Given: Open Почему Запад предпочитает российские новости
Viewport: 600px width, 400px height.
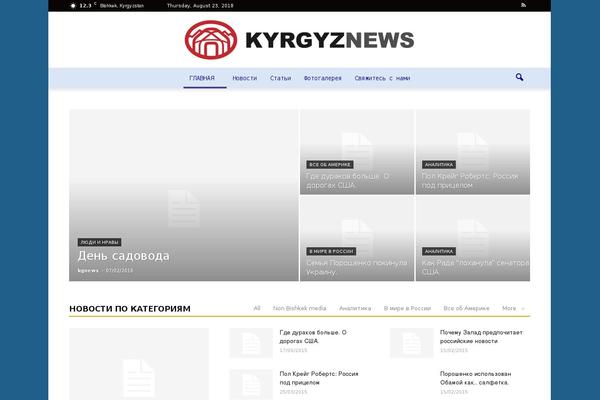Looking at the screenshot, I should tap(481, 336).
